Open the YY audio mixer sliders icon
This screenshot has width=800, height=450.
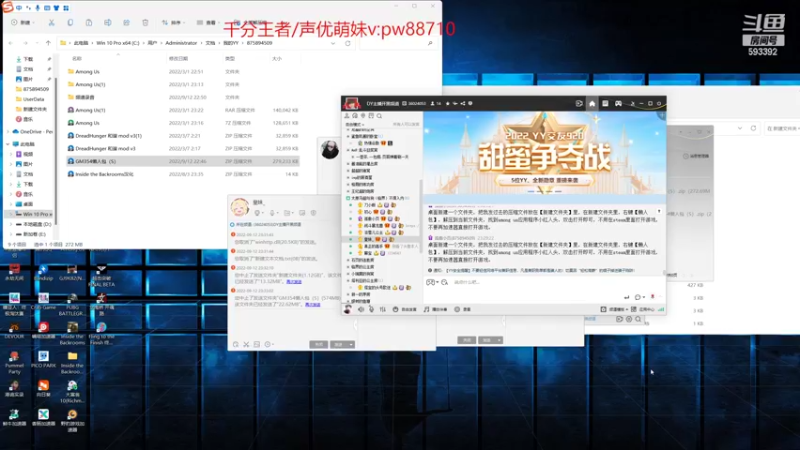383,309
